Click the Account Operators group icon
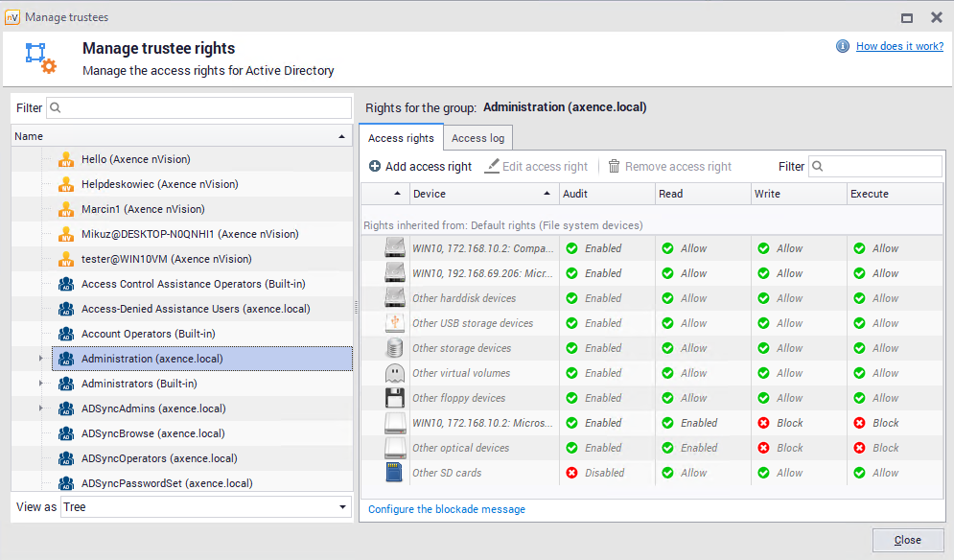 (x=66, y=334)
